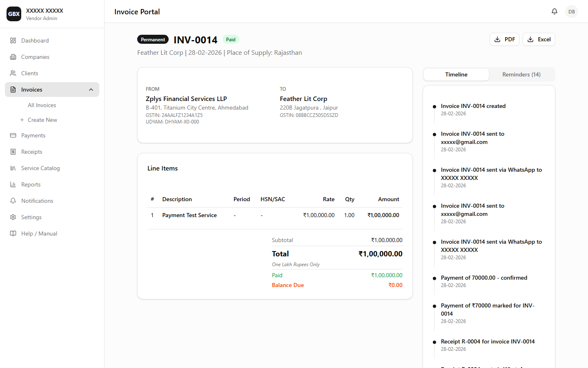Click UDYAM: DHYAM-X0-000 text
This screenshot has width=588, height=368.
point(172,122)
